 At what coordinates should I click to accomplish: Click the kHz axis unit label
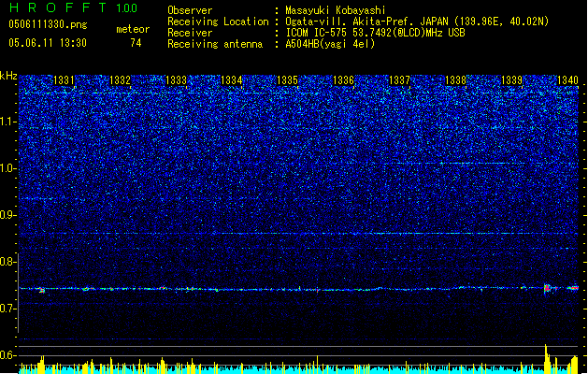(8, 76)
